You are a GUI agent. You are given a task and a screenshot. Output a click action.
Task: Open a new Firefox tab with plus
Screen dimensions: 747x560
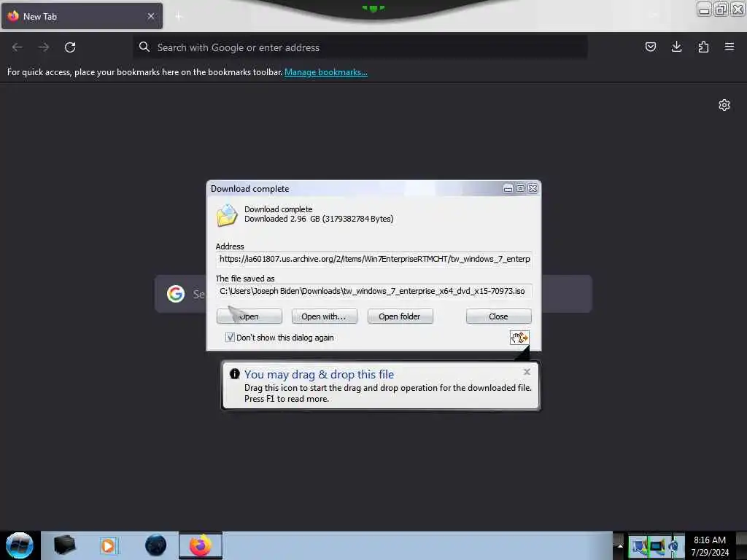[x=178, y=16]
